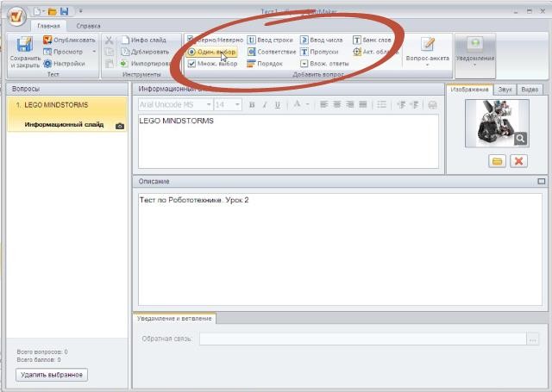Expand the Просмотр dropdown arrow
The height and width of the screenshot is (392, 552).
94,52
